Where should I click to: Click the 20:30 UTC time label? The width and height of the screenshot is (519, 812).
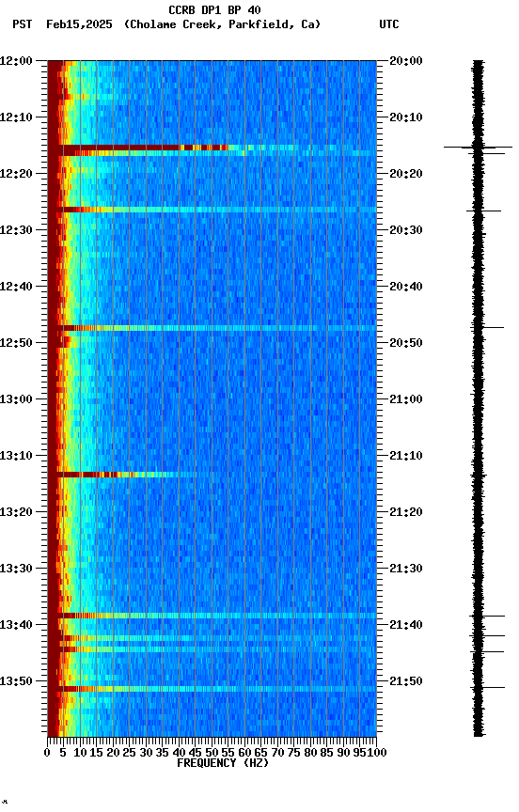click(x=406, y=230)
